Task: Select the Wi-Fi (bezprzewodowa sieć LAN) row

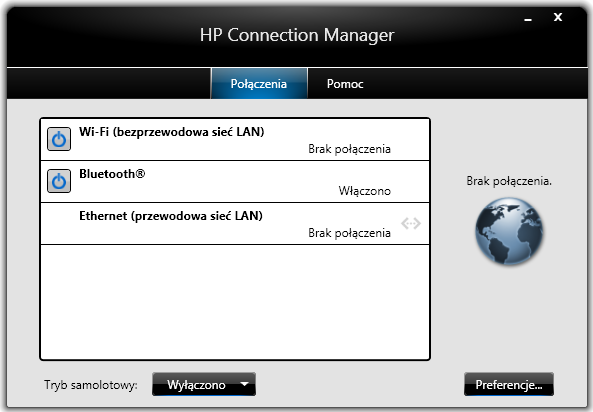Action: [x=235, y=140]
